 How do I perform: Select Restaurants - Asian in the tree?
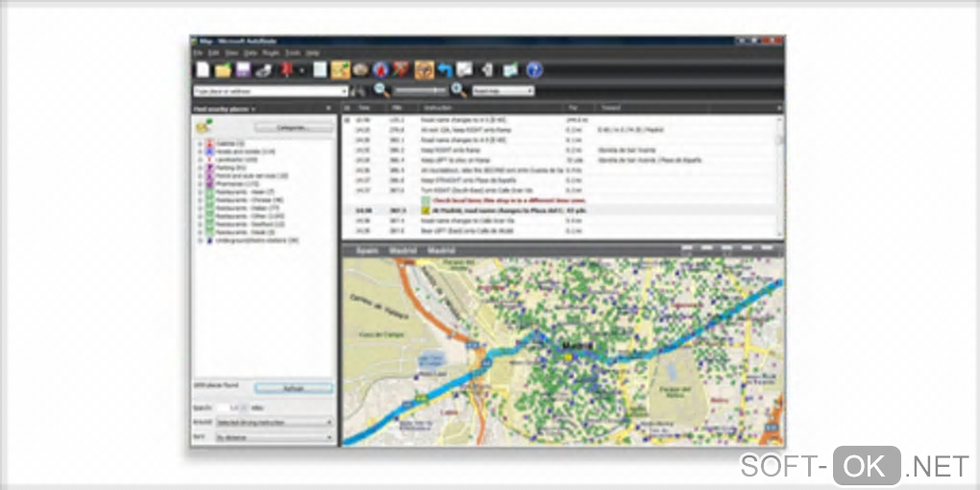(x=245, y=192)
